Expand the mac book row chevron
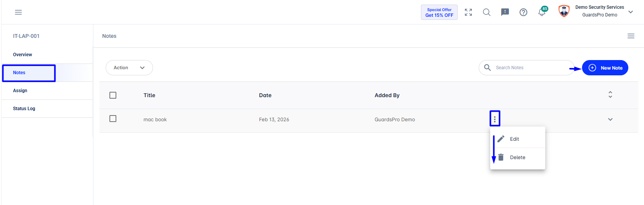This screenshot has height=205, width=644. pos(610,119)
